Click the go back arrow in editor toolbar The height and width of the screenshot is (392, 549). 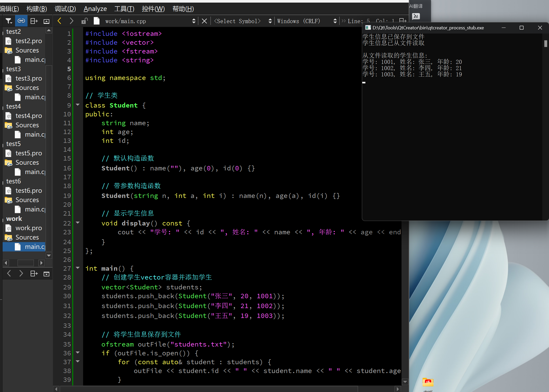coord(59,21)
